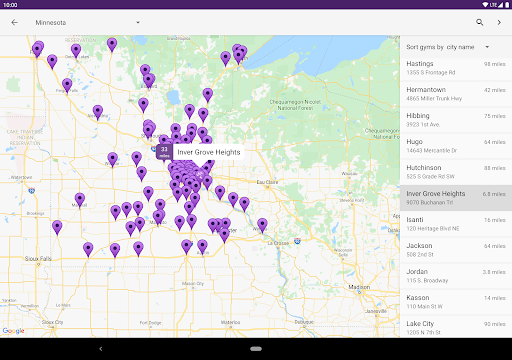Tap the map pin near Sioux Falls
The width and height of the screenshot is (512, 360).
tap(88, 249)
